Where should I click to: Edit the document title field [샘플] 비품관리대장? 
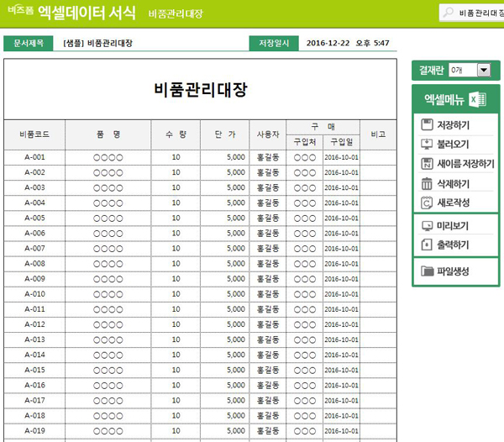point(151,43)
